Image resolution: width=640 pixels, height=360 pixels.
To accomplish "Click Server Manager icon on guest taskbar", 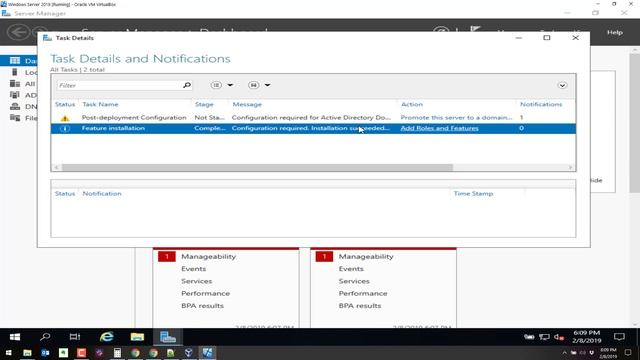I will tap(168, 337).
